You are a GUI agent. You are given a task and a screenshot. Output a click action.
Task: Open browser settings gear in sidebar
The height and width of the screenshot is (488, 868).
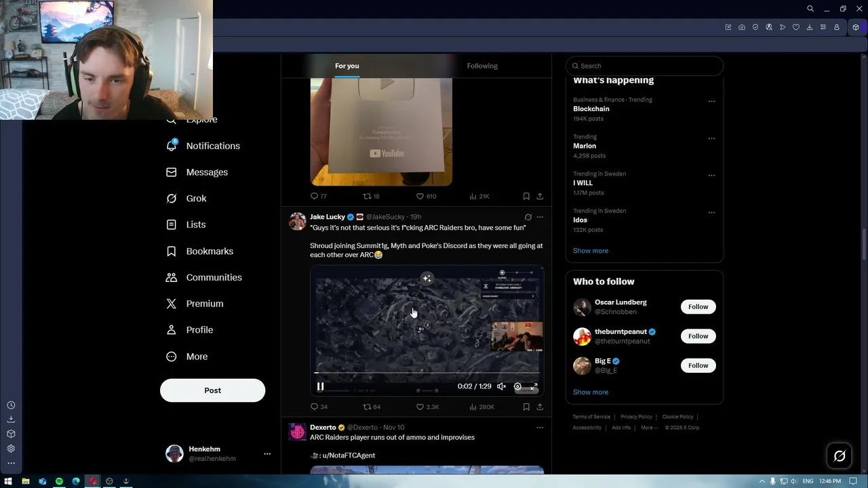(11, 449)
